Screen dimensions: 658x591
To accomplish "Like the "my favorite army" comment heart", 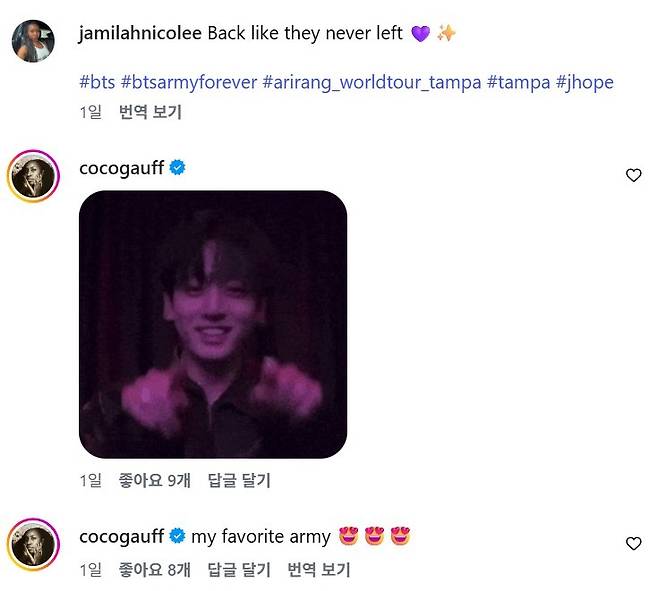I will (633, 543).
